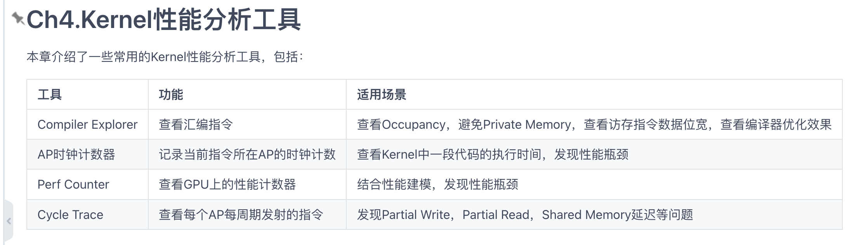This screenshot has width=868, height=245.
Task: Select the Perf Counter table cell
Action: [x=73, y=184]
